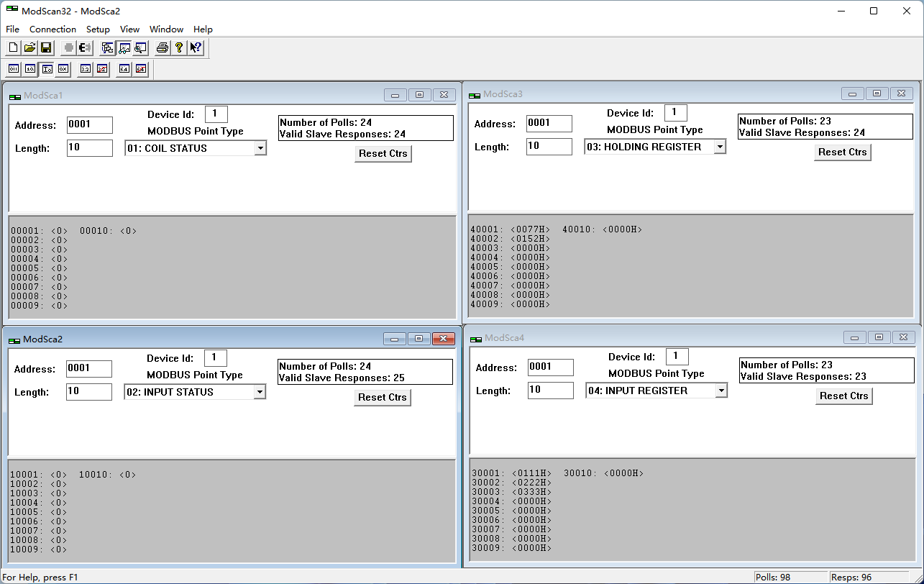Click Length field in ModSca3 window
The image size is (924, 584).
tap(549, 147)
